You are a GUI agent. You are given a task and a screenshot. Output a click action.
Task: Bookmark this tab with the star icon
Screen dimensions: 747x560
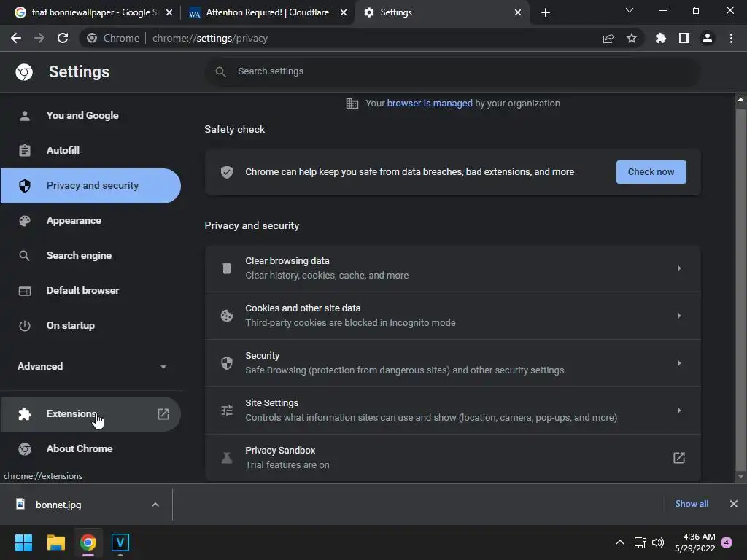(632, 38)
